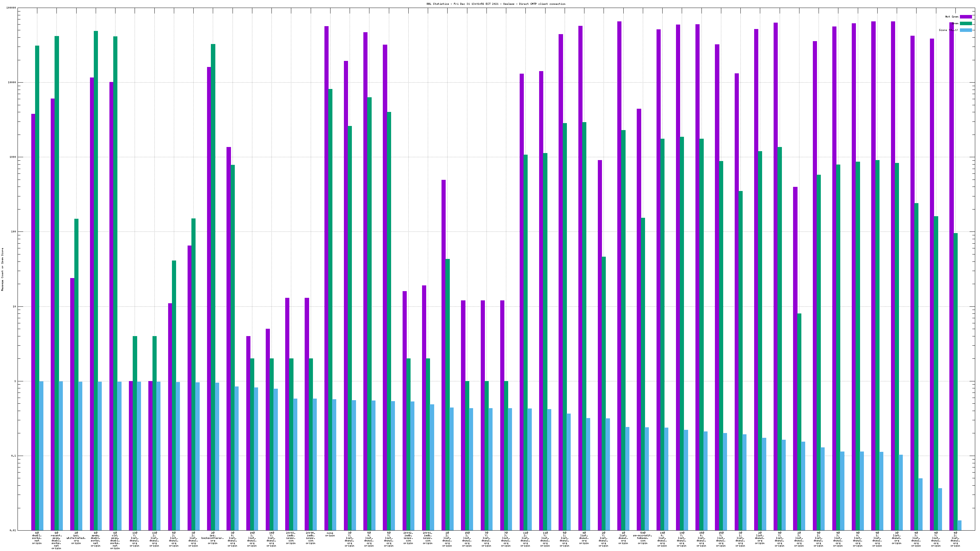Click the 'sa-accredit.habeas.com origin' x-axis label
The image size is (980, 551).
642,538
